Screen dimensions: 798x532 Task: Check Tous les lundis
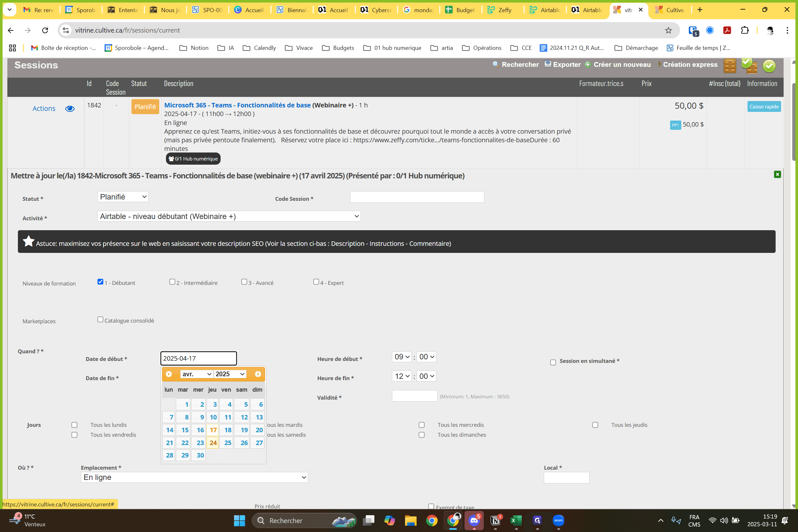pyautogui.click(x=74, y=425)
